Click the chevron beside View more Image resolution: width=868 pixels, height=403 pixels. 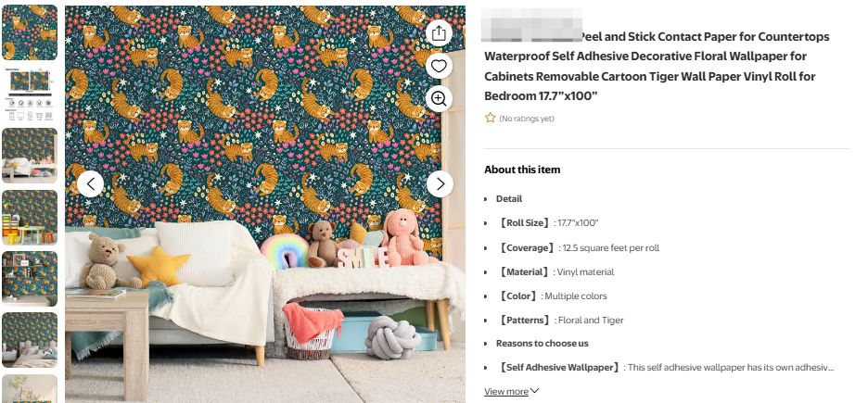535,391
